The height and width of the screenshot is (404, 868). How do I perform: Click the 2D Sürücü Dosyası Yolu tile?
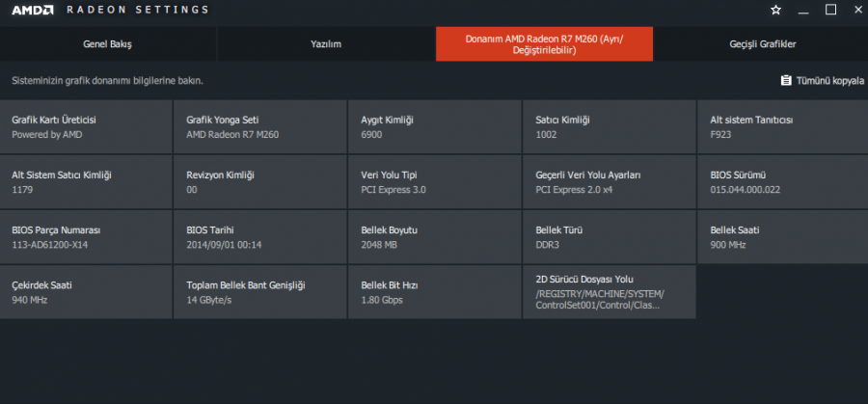pyautogui.click(x=609, y=292)
